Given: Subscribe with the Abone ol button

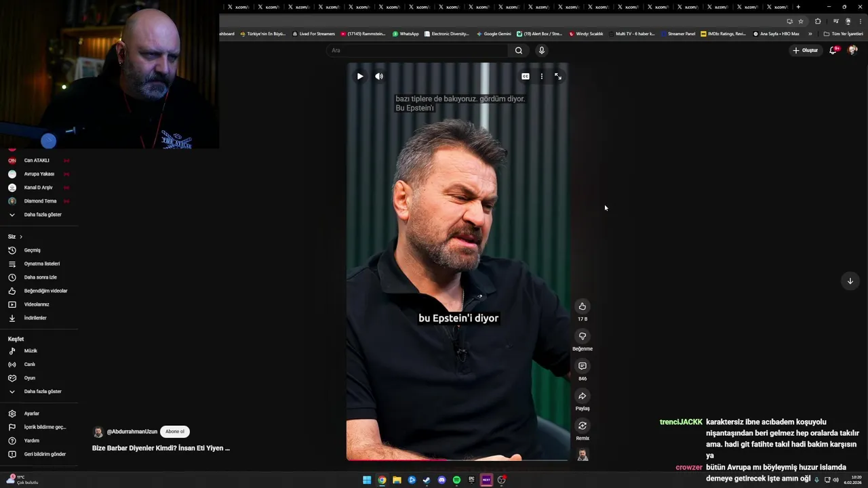Looking at the screenshot, I should tap(175, 432).
